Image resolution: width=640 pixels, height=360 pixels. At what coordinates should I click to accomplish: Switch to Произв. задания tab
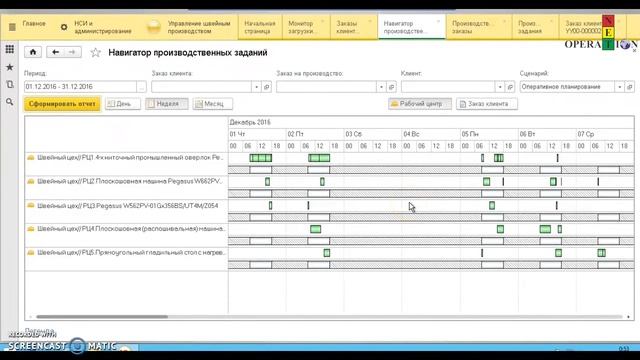(x=536, y=27)
